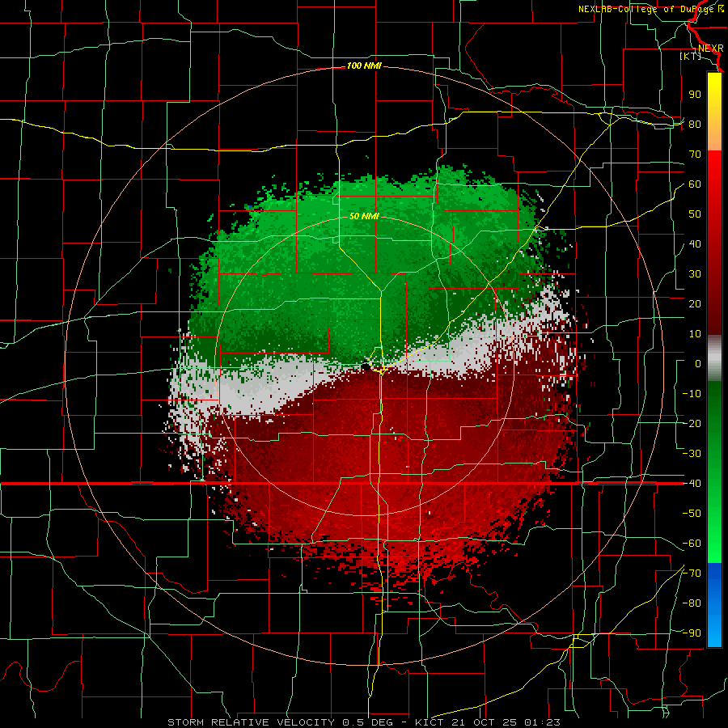Click the 21 OCT 25 date text
Screen dimensions: 728x728
pyautogui.click(x=484, y=722)
